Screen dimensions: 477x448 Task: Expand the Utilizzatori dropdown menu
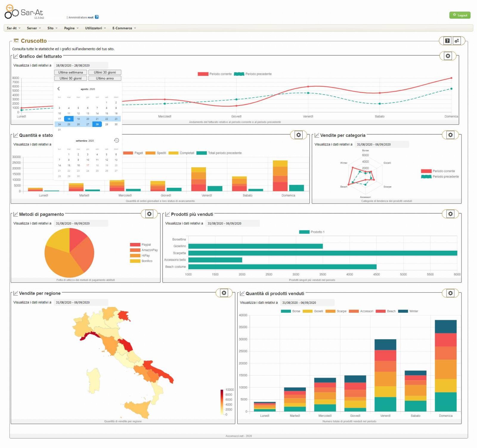[x=95, y=28]
